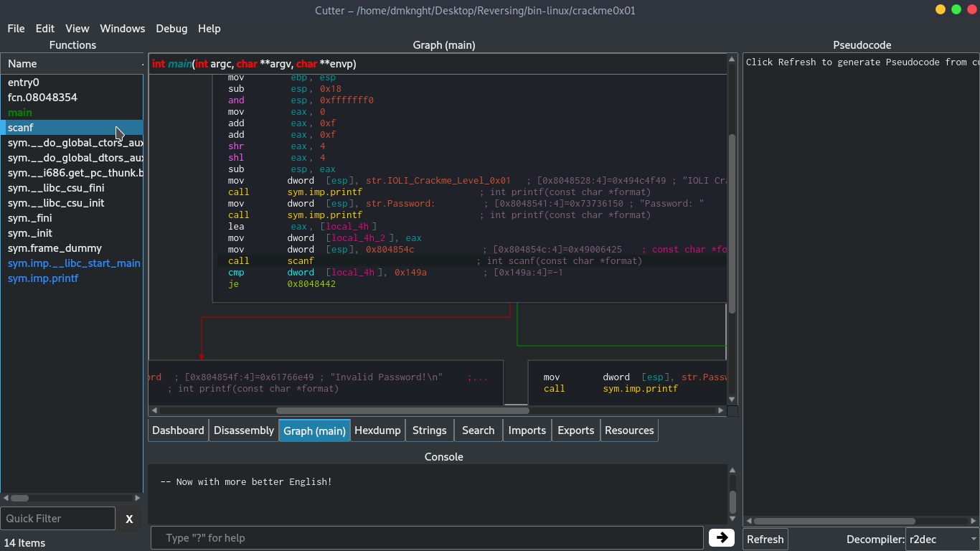980x551 pixels.
Task: Clear the Quick Filter using the X icon
Action: coord(129,518)
